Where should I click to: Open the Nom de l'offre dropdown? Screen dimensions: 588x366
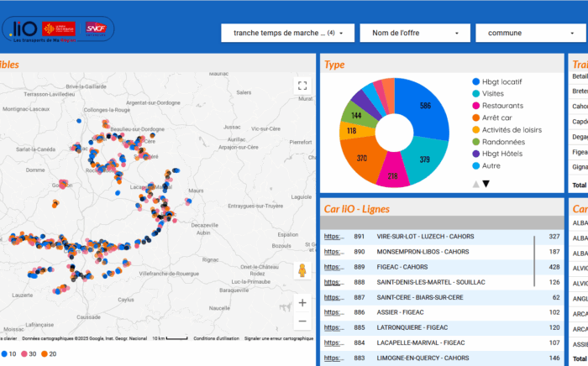414,34
